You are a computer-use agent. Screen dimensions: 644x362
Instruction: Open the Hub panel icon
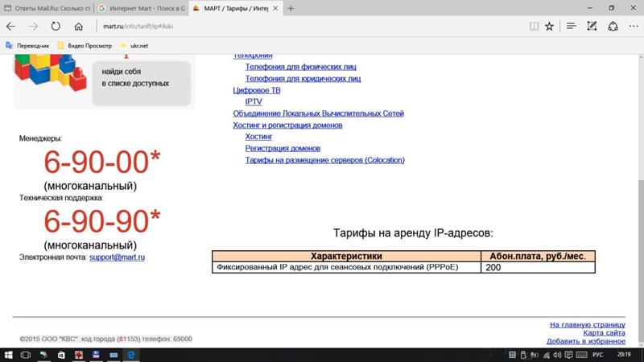click(x=571, y=27)
